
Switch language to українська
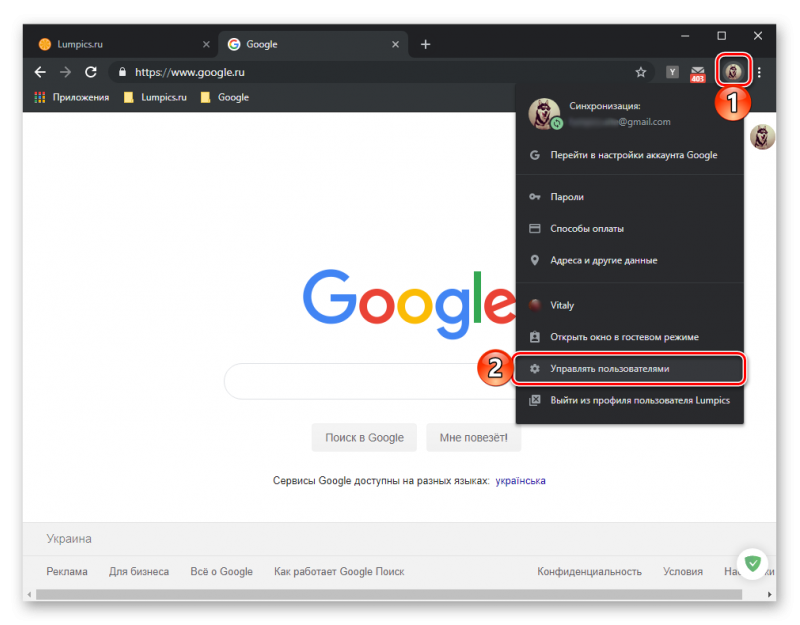(x=520, y=481)
